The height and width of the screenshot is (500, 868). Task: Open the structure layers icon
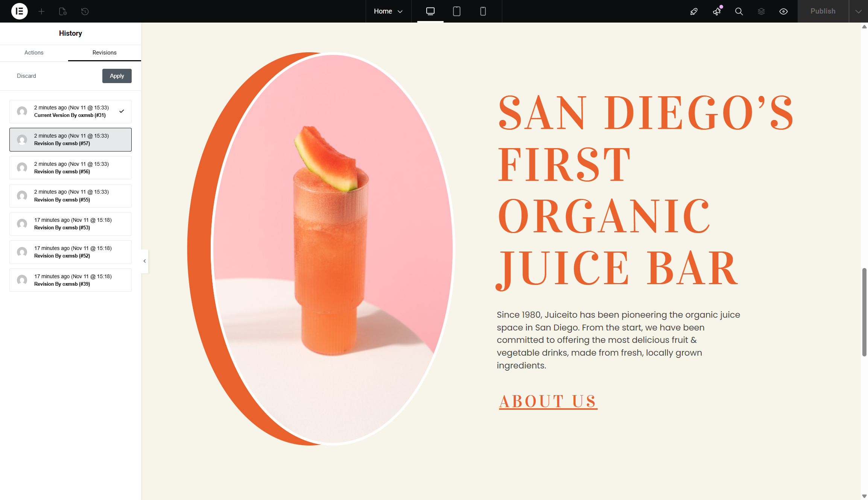[761, 11]
